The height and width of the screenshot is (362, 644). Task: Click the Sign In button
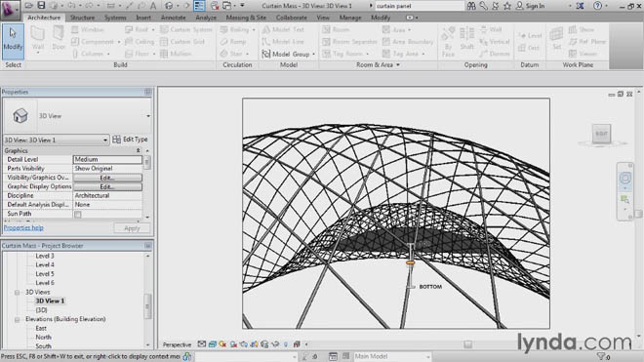531,6
